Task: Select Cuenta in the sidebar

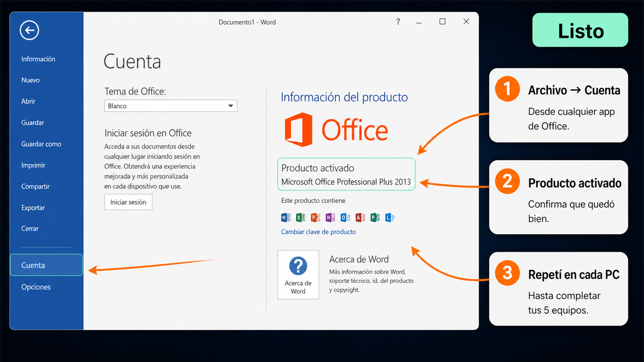Action: (47, 265)
